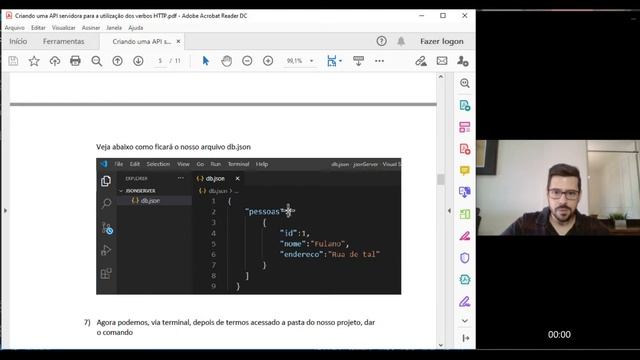Click the VS Code screenshot image in document
Viewport: 640px width, 360px height.
(x=249, y=226)
